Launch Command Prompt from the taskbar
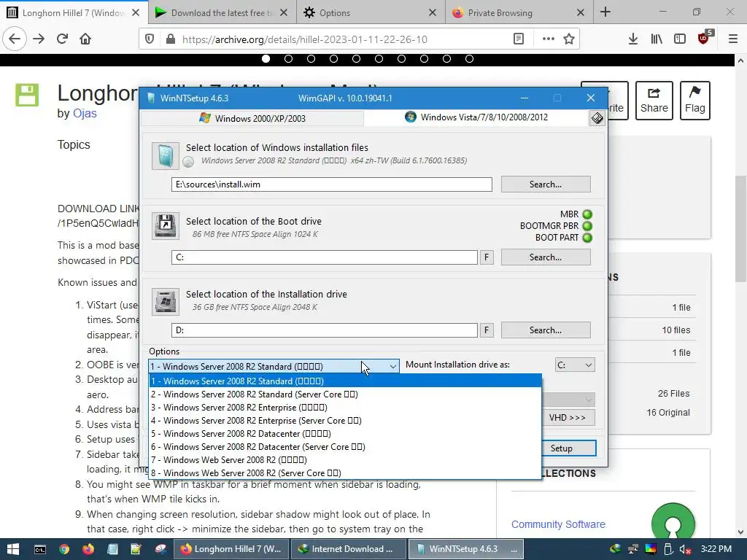Image resolution: width=747 pixels, height=560 pixels. 40,549
